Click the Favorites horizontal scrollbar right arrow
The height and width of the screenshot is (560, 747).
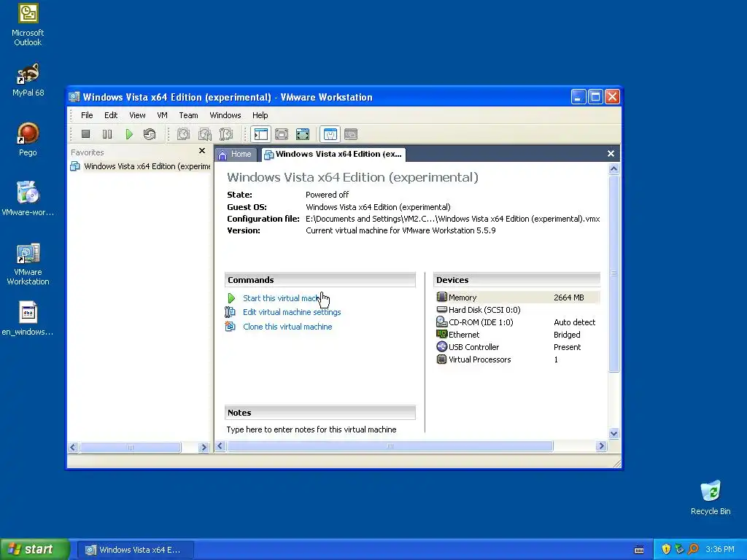point(204,448)
